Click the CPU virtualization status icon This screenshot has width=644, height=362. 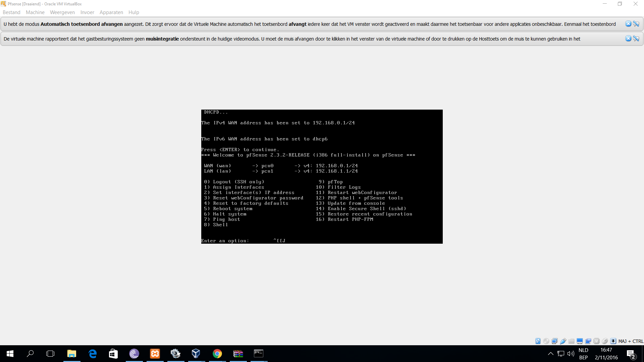pos(596,341)
